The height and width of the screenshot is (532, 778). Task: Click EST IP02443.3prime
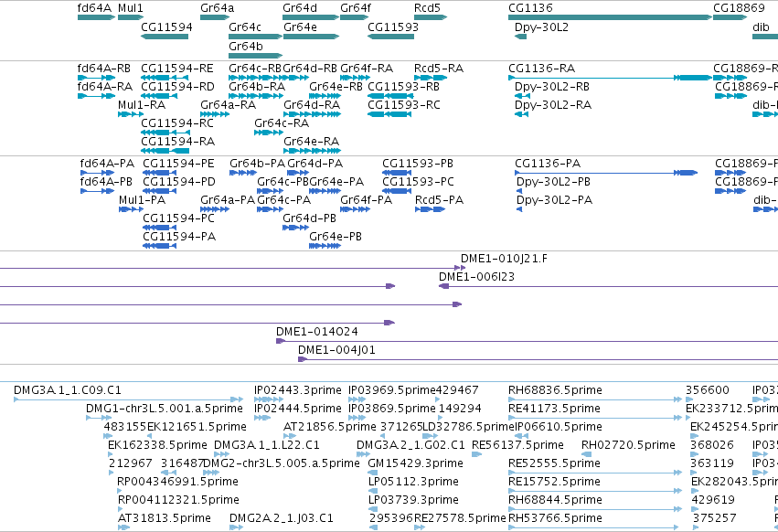tap(269, 399)
